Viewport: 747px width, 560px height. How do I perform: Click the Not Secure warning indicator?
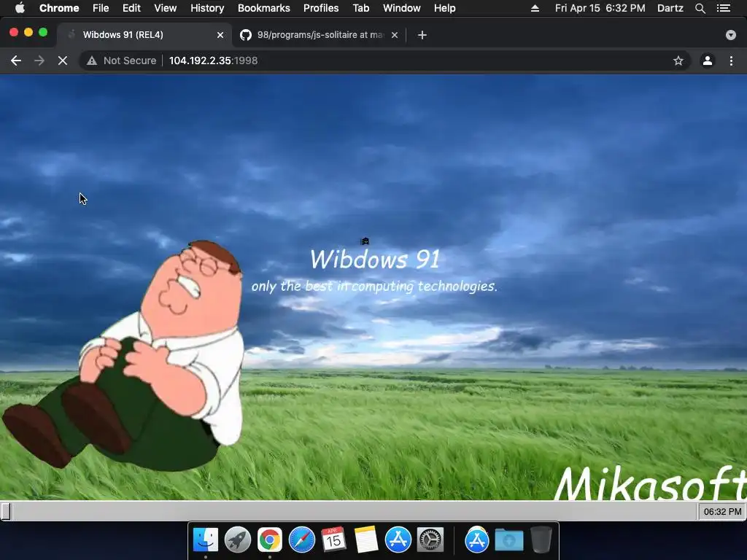(x=122, y=61)
